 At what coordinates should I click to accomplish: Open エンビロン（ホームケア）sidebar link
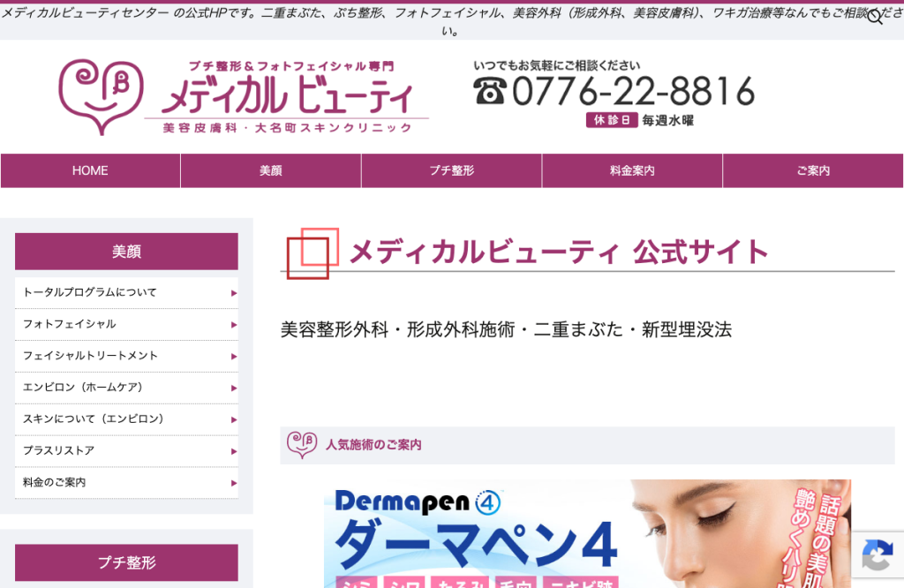pos(126,388)
